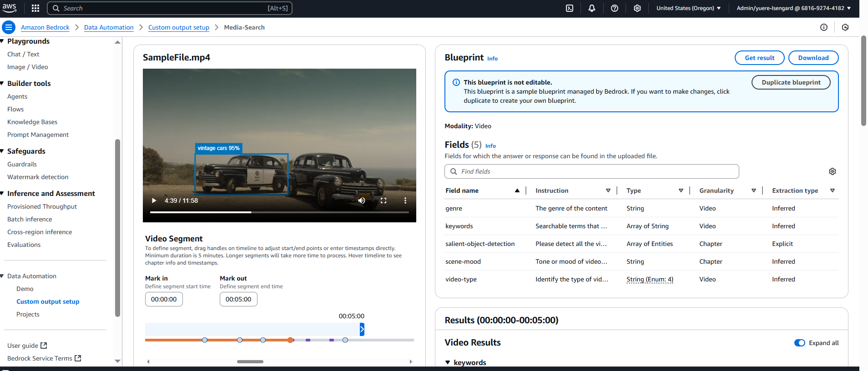Image resolution: width=868 pixels, height=371 pixels.
Task: Open the Type column filter dropdown
Action: pos(681,191)
